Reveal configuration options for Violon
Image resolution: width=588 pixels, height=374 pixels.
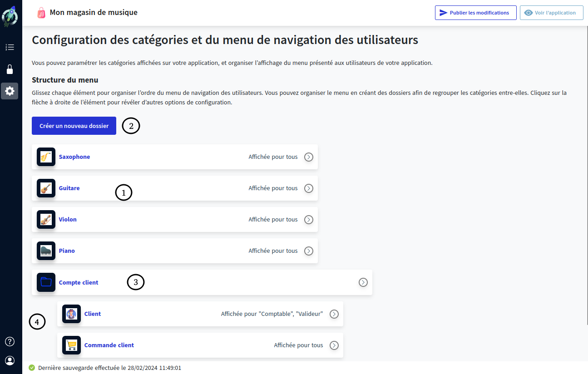(308, 219)
